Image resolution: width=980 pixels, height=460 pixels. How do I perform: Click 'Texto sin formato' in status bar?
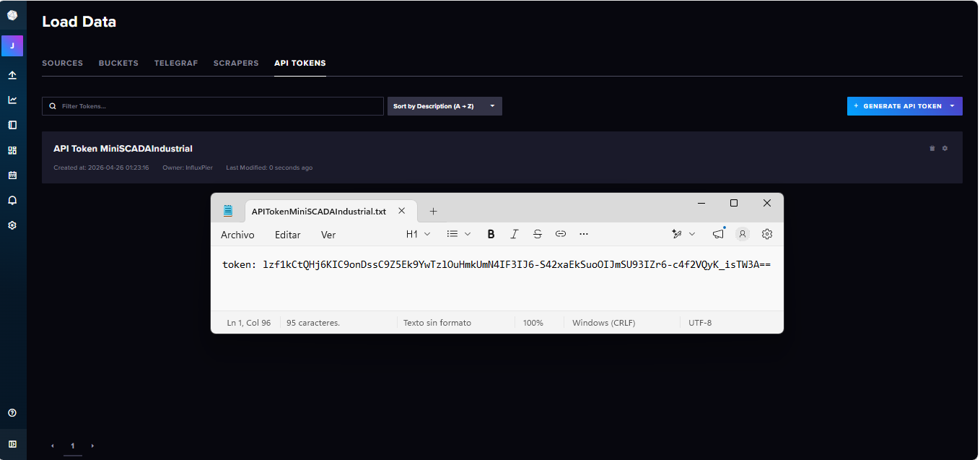(x=437, y=323)
